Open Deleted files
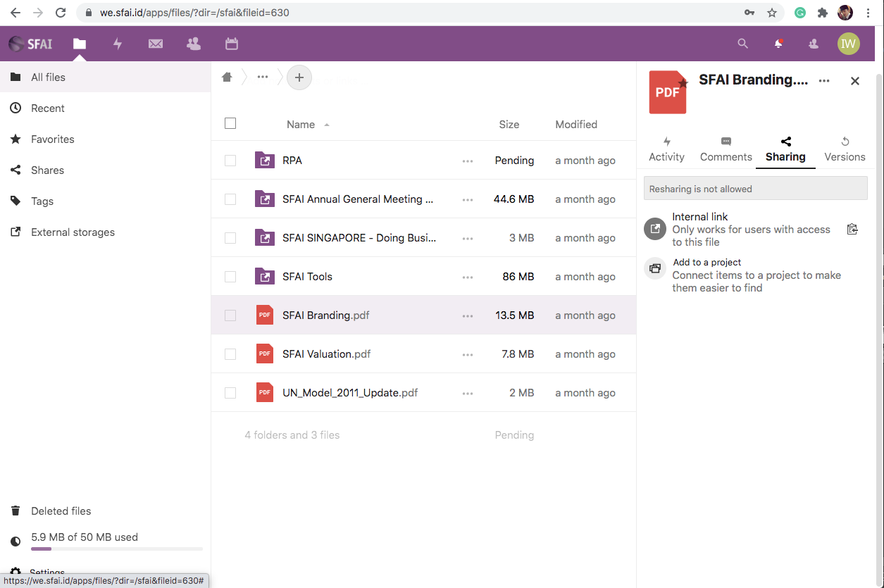This screenshot has width=884, height=588. coord(106,511)
